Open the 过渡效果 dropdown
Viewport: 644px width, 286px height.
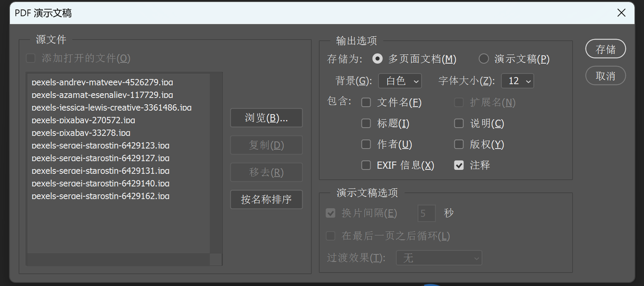point(439,258)
